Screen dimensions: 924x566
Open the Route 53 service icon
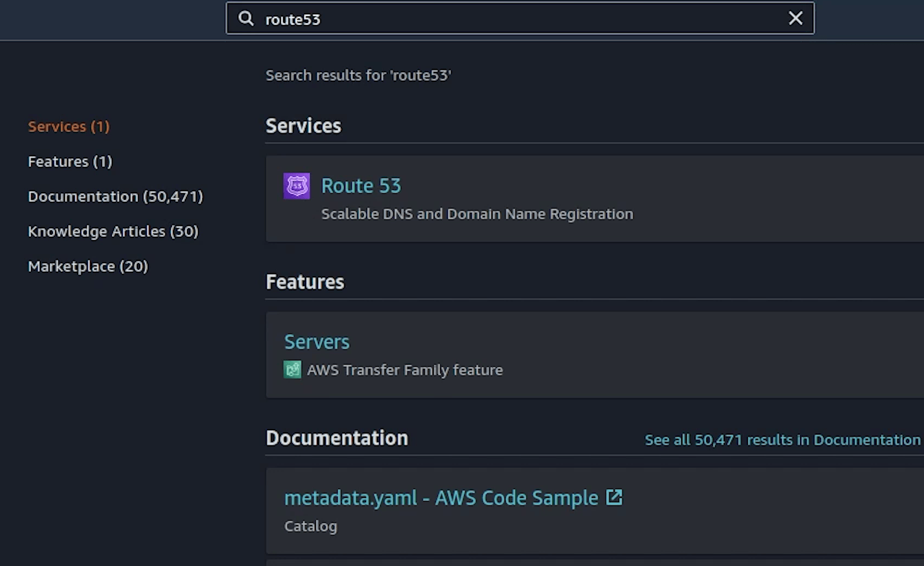[297, 186]
